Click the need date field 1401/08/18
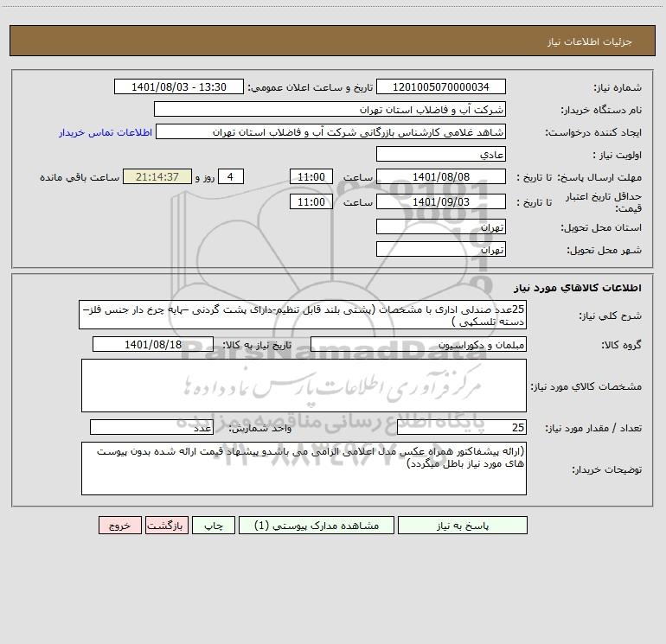Screen dimensions: 666x644 tap(153, 344)
